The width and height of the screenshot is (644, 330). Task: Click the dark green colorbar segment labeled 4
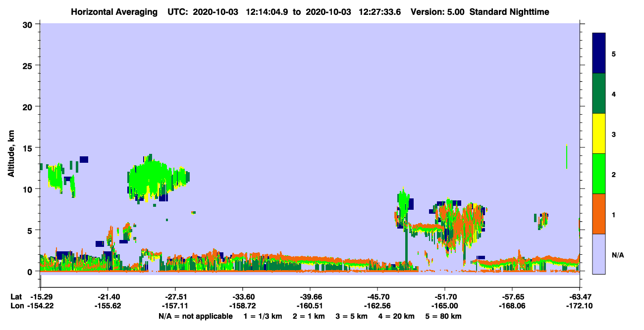click(599, 94)
